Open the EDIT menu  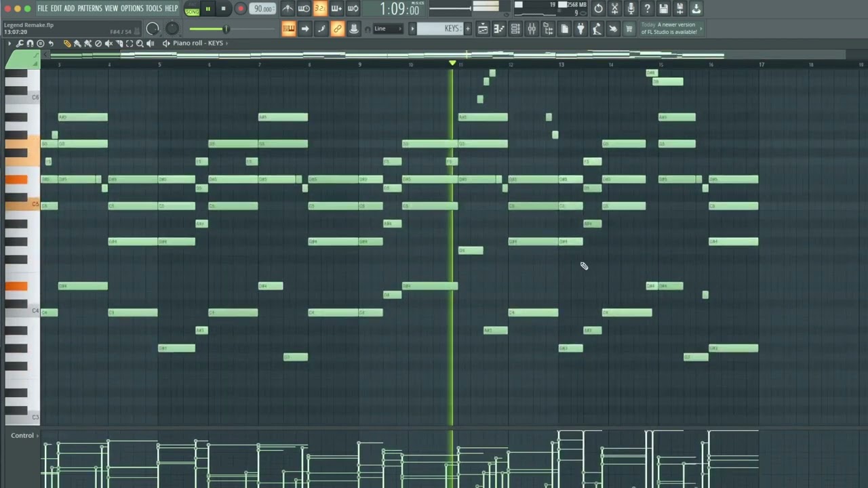pyautogui.click(x=56, y=8)
